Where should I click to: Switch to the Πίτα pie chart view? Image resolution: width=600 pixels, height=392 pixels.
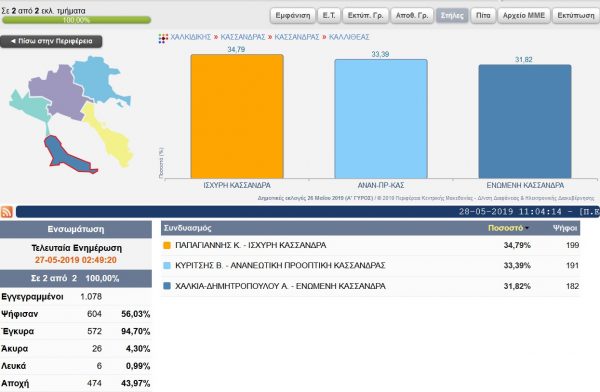(x=483, y=16)
